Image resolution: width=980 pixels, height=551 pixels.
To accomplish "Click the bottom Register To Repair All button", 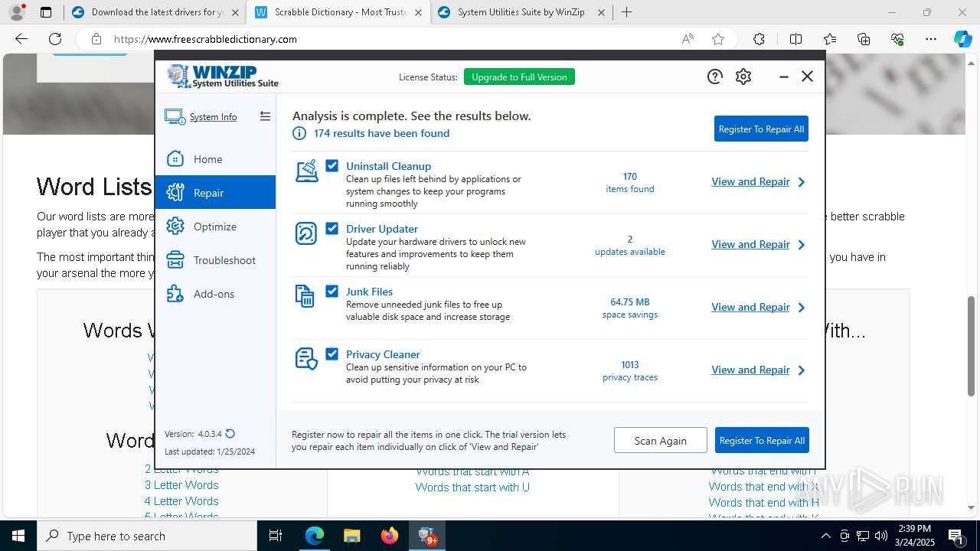I will [x=762, y=440].
